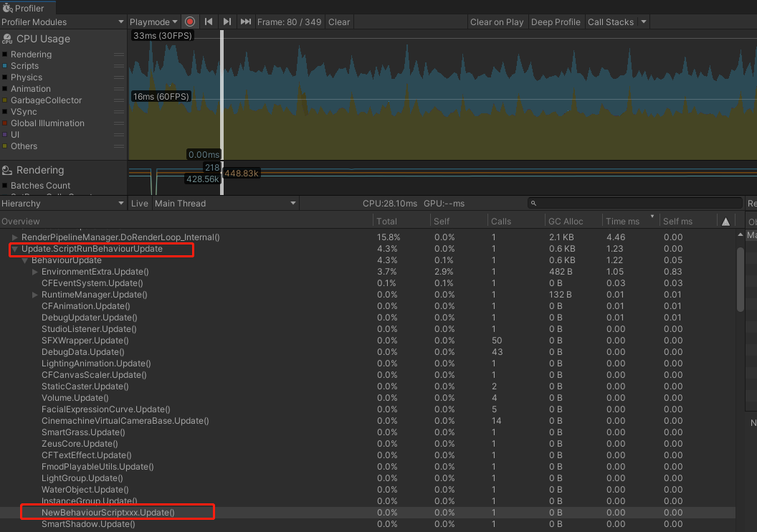Screen dimensions: 757x532
Task: Toggle the Scripts chart category swatch
Action: click(6, 65)
